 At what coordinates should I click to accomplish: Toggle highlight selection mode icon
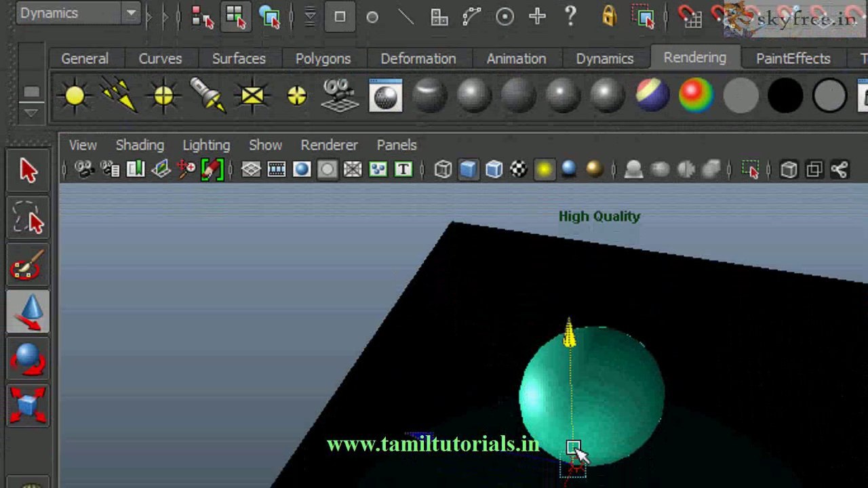pos(642,17)
